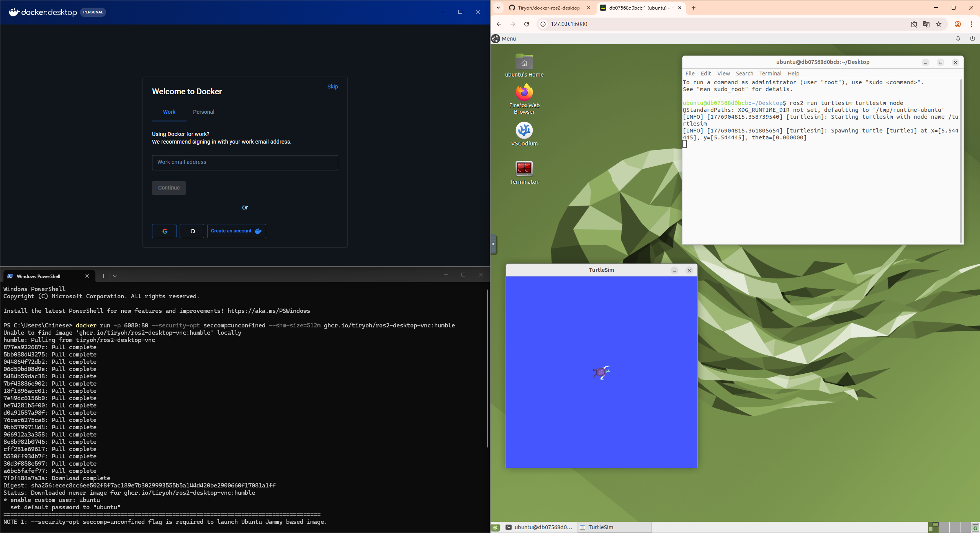Maximize the ubuntu@db07568d0bcb terminal window

pos(940,62)
